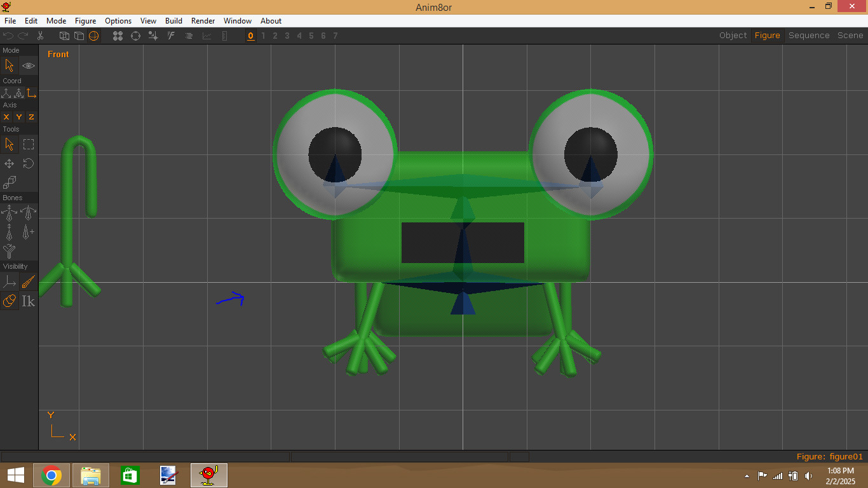Viewport: 868px width, 488px height.
Task: Select the new bone plus tool
Action: pos(29,232)
